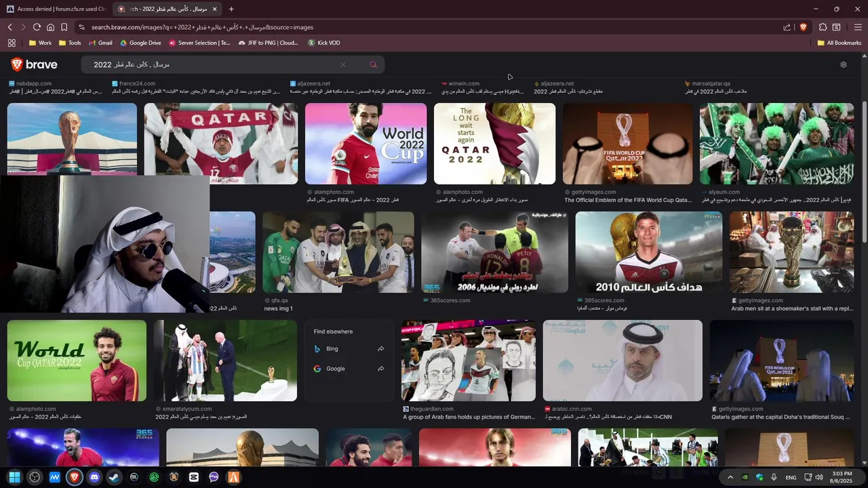Click the magnifier search submit icon
Screen dimensions: 868x488
click(x=373, y=64)
